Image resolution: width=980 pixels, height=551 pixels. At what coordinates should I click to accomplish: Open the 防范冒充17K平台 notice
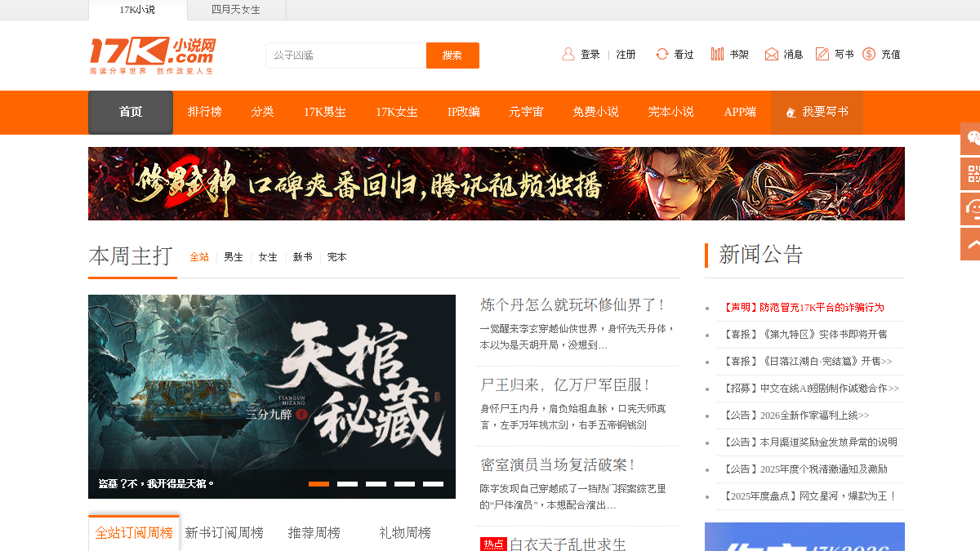click(802, 308)
